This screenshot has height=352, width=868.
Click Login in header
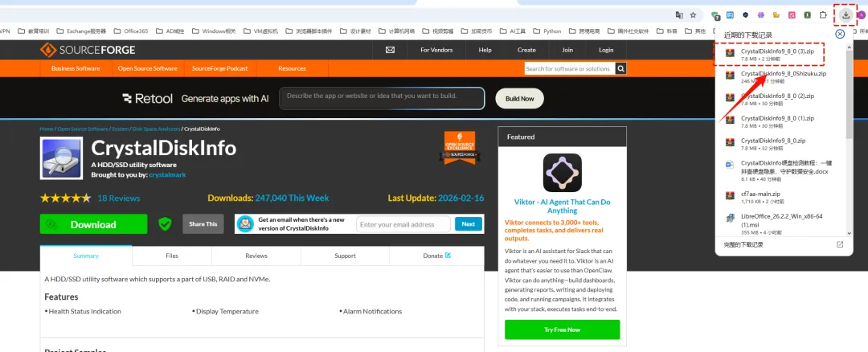[x=606, y=50]
